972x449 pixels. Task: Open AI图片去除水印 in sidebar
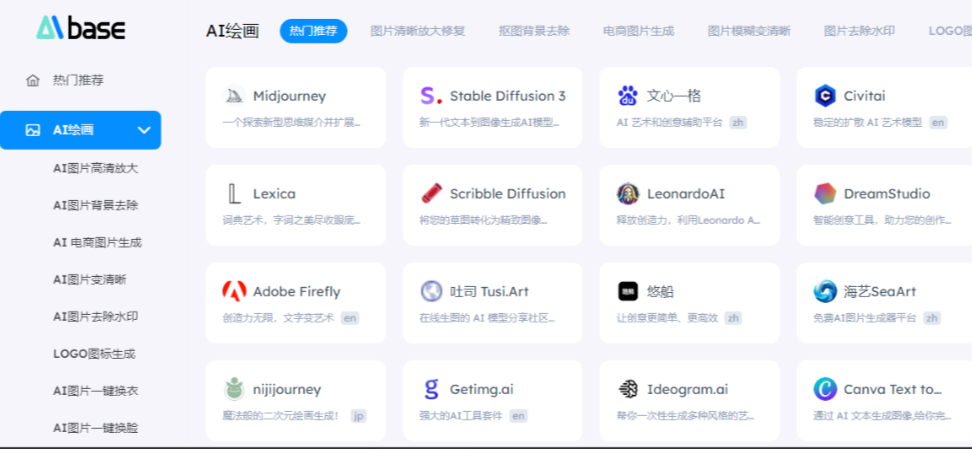[95, 317]
